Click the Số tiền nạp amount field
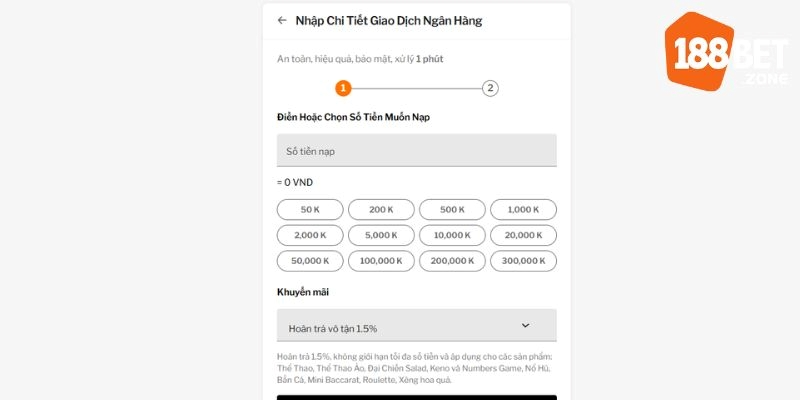This screenshot has height=400, width=800. pos(416,151)
